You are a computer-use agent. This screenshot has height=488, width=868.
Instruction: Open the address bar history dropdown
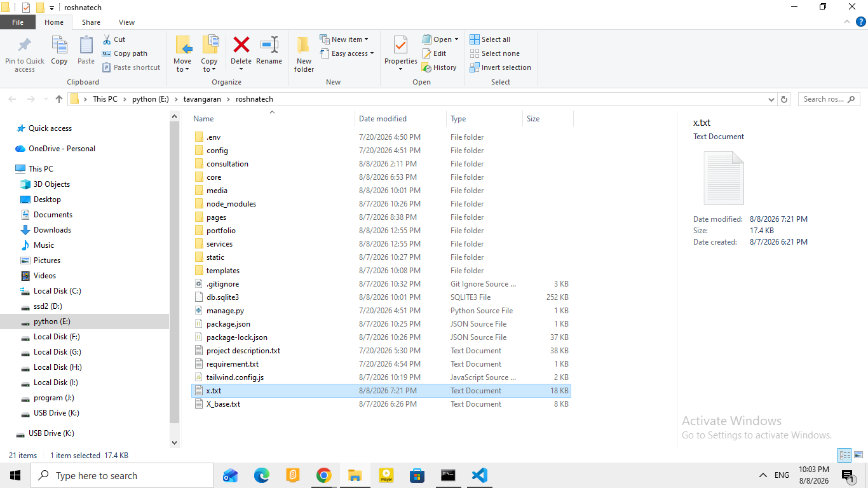point(771,99)
